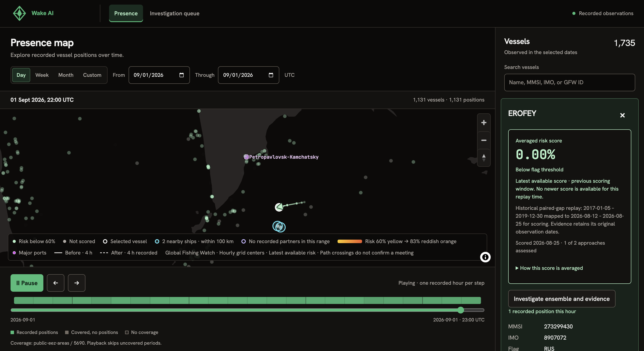Open the map attribution info icon
The image size is (644, 351).
click(x=485, y=257)
